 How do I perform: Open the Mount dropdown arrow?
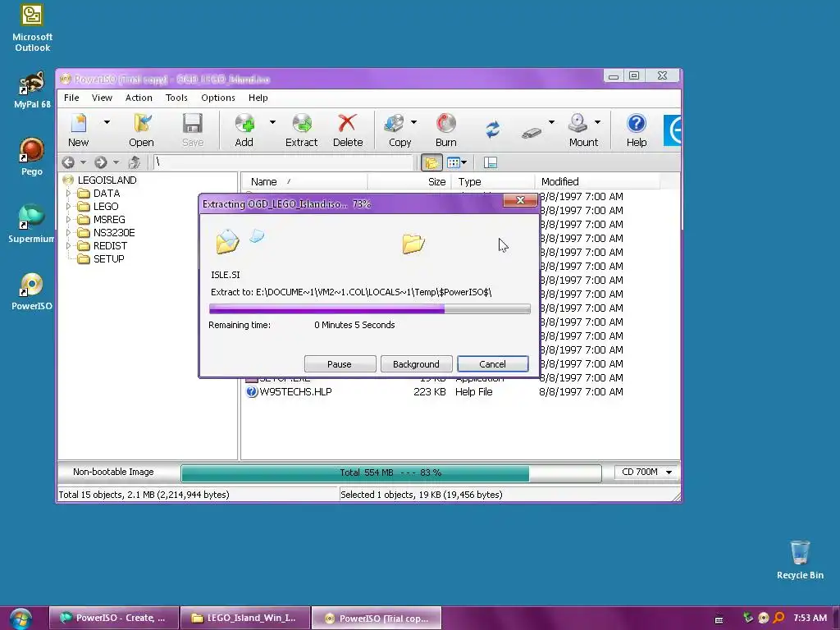click(x=598, y=123)
